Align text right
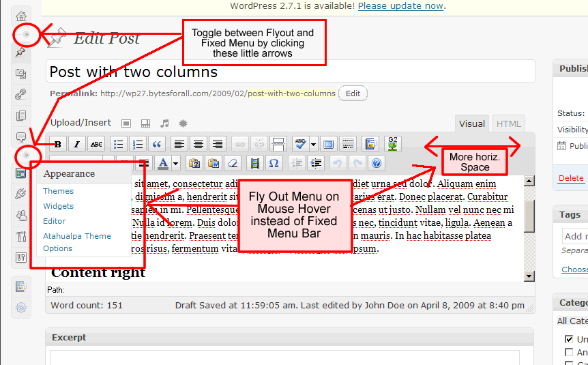Screen dimensions: 588x365 coord(218,144)
